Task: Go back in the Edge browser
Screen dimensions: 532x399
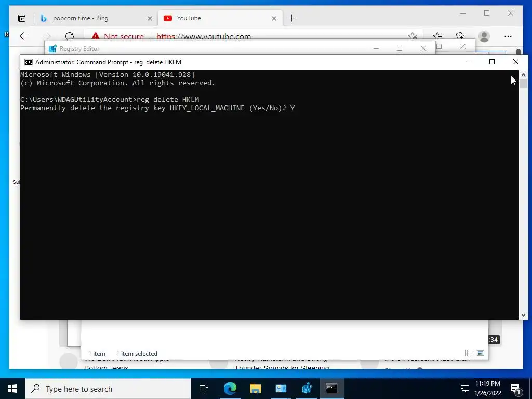Action: 24,36
